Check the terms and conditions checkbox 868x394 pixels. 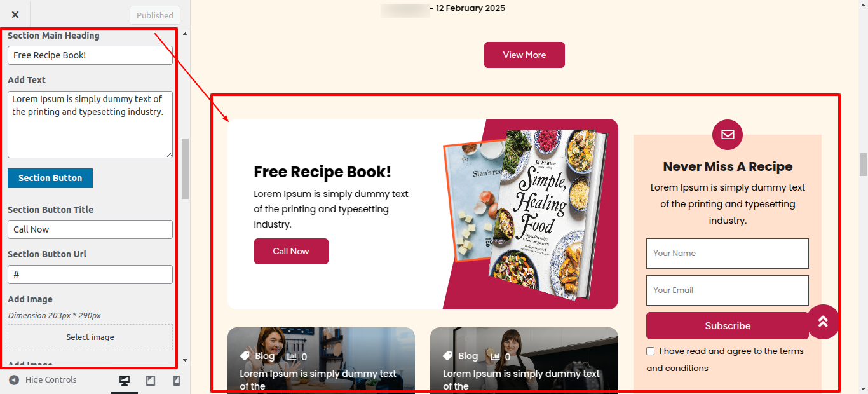pyautogui.click(x=650, y=351)
